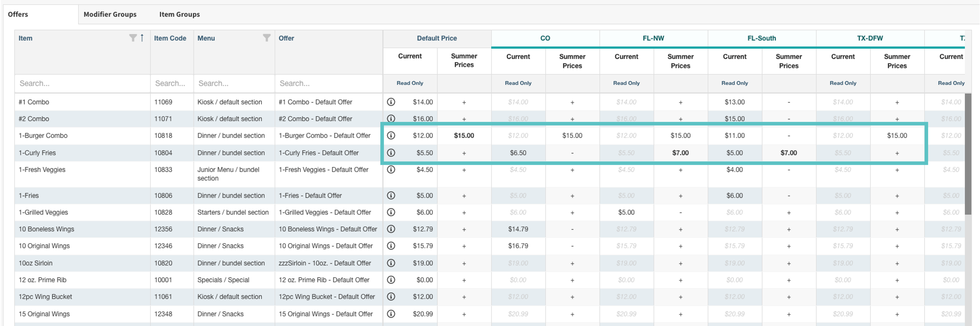The height and width of the screenshot is (326, 980).
Task: Add default Summer Price for #1 Combo
Action: click(464, 102)
